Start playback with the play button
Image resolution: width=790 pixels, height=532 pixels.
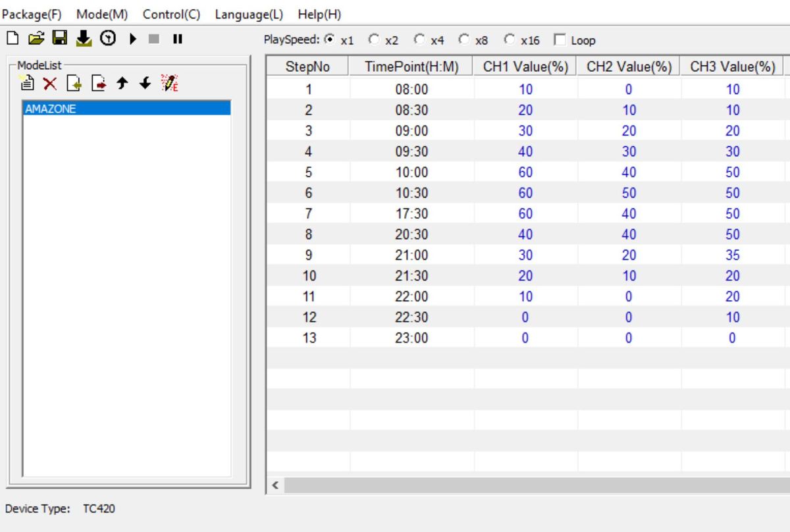pos(133,40)
